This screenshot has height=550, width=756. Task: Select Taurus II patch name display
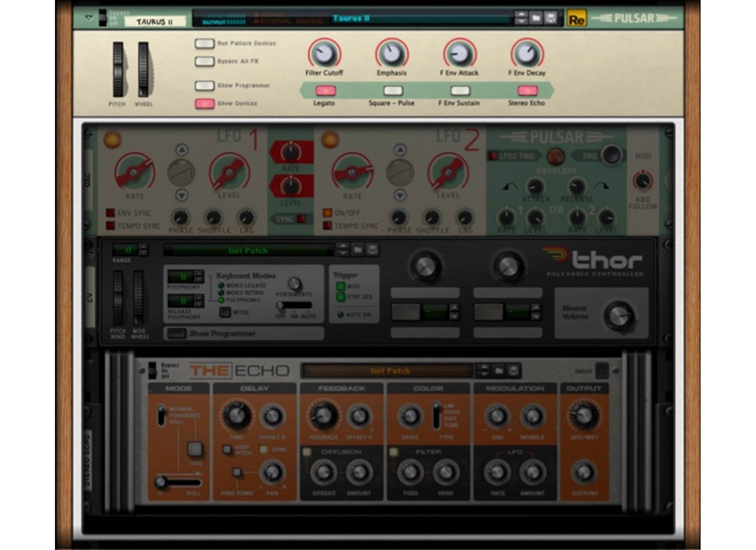(x=419, y=18)
